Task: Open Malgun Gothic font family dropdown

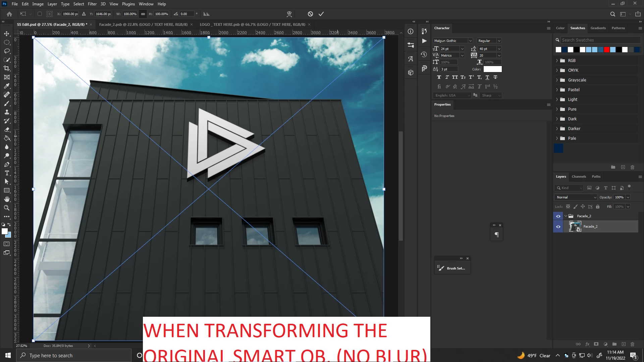Action: click(470, 41)
